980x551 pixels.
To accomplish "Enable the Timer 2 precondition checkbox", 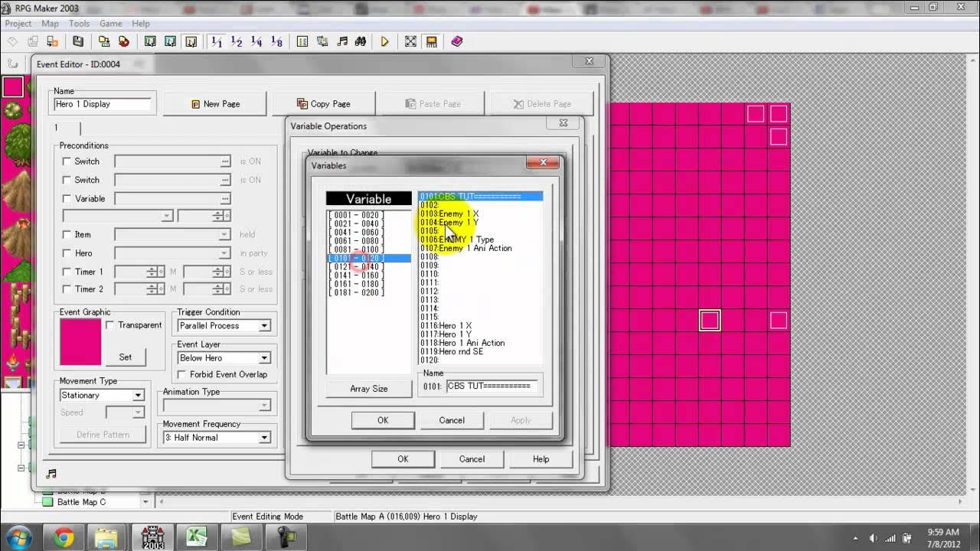I will point(67,289).
